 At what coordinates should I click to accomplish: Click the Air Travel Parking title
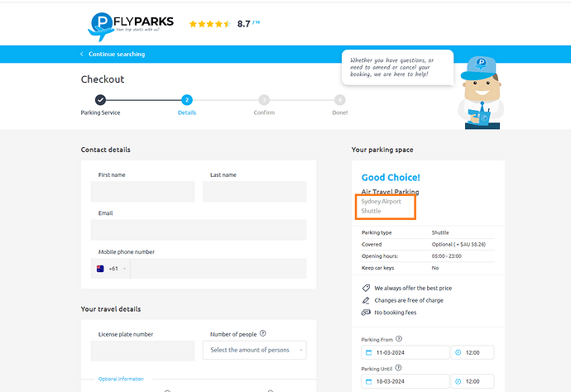390,191
